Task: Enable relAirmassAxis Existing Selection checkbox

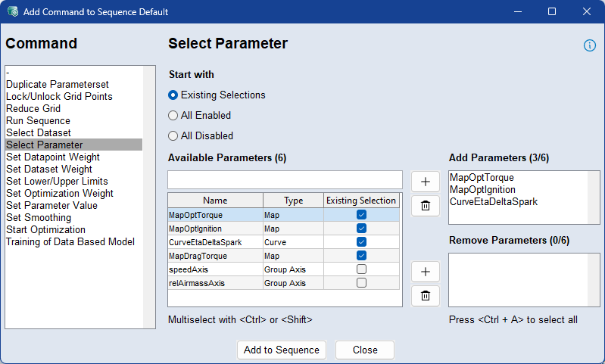Action: point(361,283)
